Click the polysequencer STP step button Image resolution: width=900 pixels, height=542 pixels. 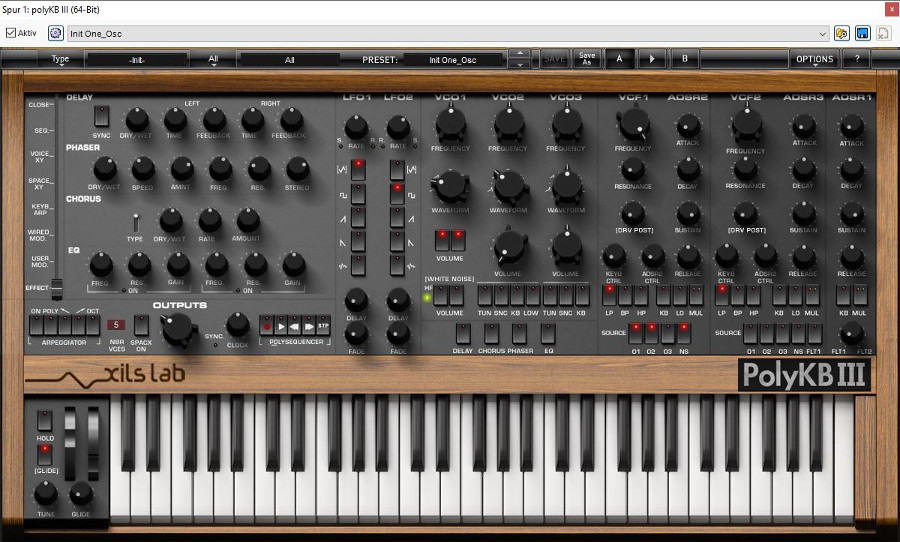point(323,327)
